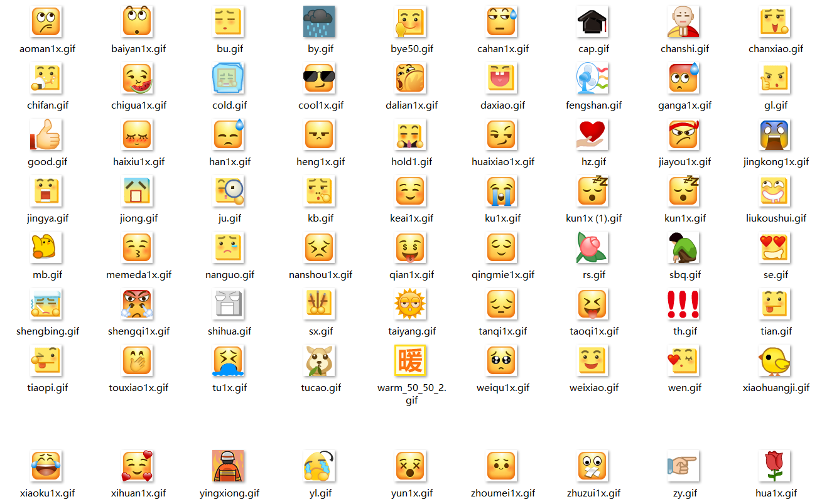
Task: Select the frozen face icon cold.gif
Action: (x=228, y=78)
